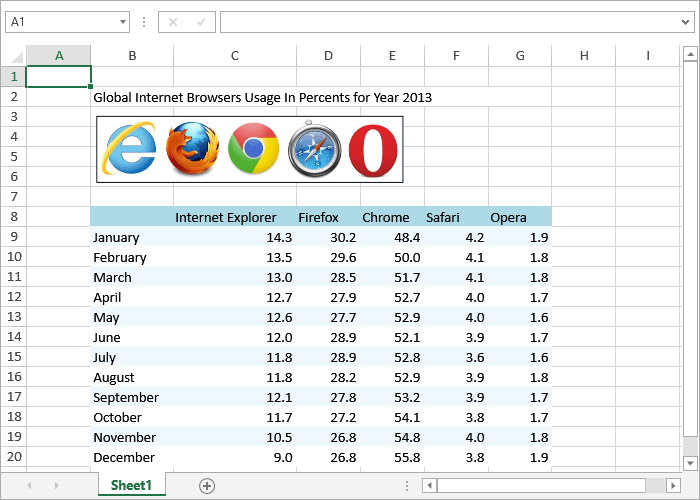Select column F header
Image resolution: width=700 pixels, height=500 pixels.
(x=456, y=55)
